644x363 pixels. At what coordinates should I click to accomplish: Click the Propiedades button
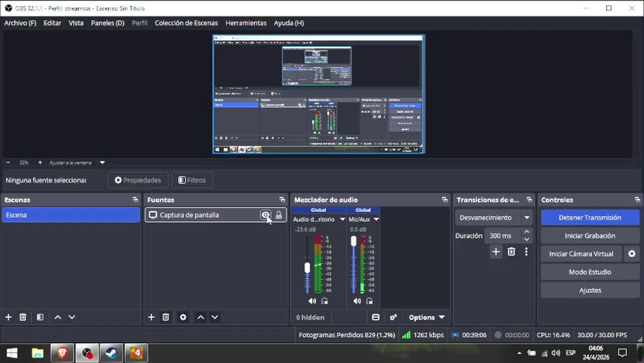[138, 180]
